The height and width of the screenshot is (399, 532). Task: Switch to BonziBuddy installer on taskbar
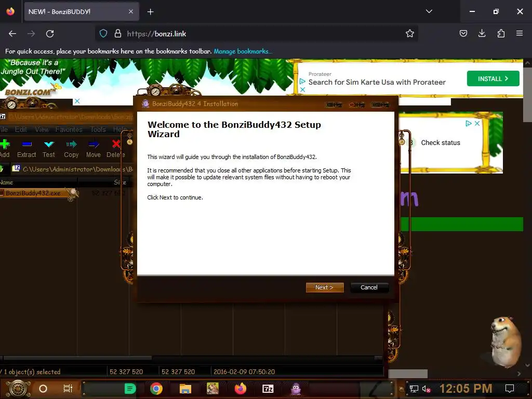296,389
